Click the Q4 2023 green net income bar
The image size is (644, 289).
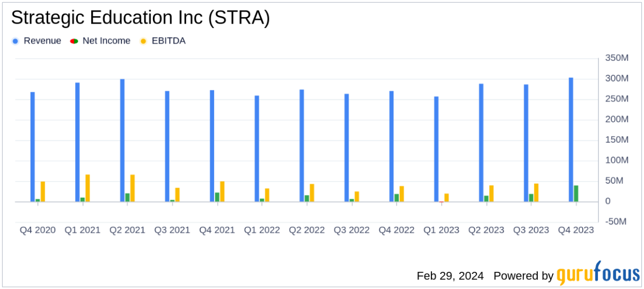pyautogui.click(x=576, y=193)
